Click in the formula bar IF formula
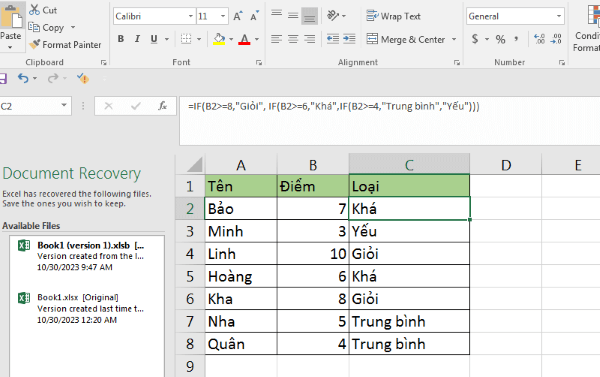Viewport: 600px width, 377px height. click(x=333, y=106)
